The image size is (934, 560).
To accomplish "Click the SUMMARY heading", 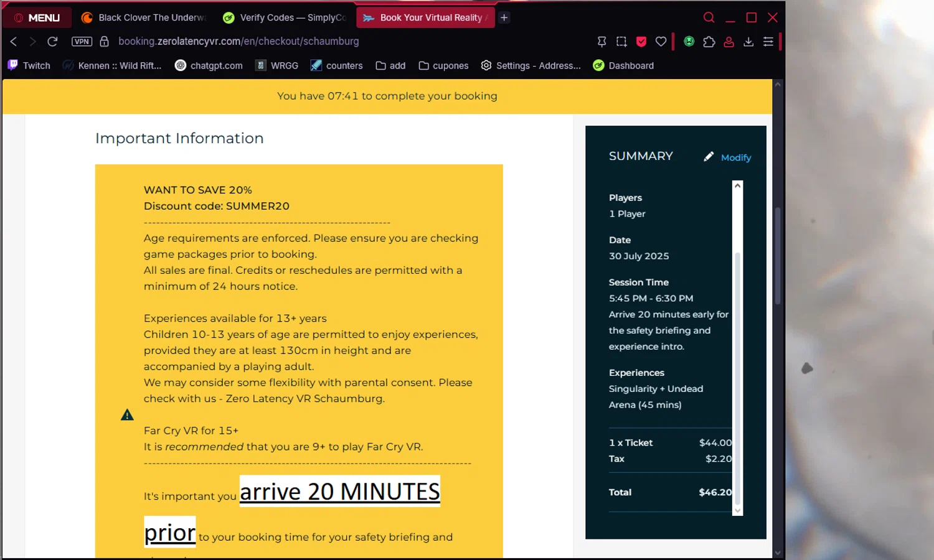I will pos(641,156).
